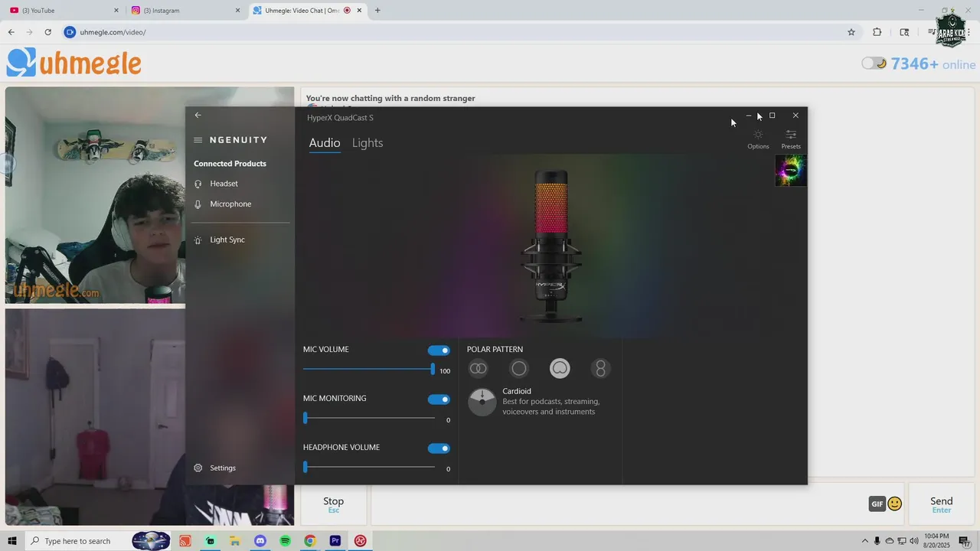The height and width of the screenshot is (551, 980).
Task: Open the teal green app in taskbar
Action: tap(211, 541)
